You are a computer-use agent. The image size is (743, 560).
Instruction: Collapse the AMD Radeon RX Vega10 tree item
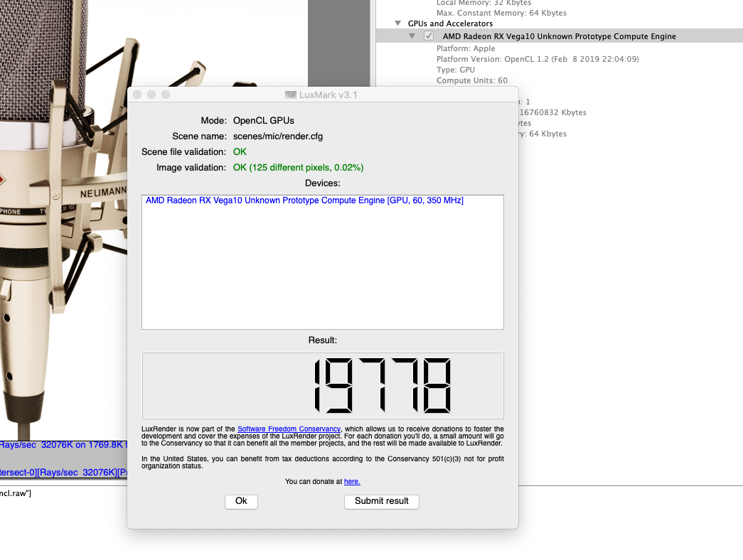(x=412, y=36)
